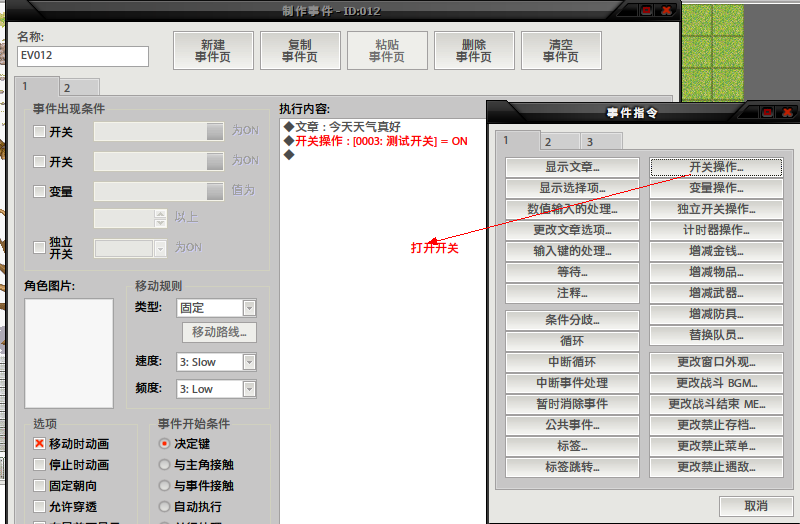
Task: Open the 变量 condition selector button
Action: point(215,191)
